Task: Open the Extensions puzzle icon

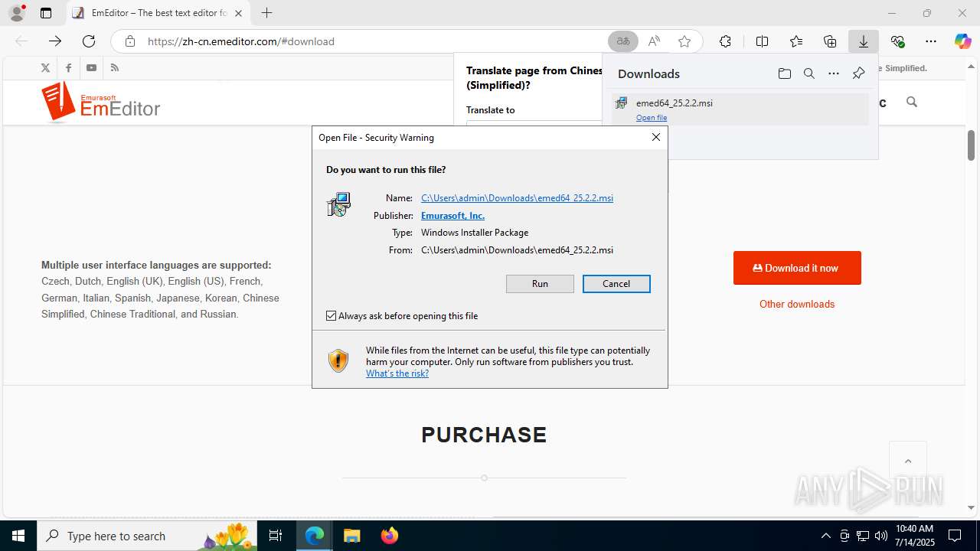Action: tap(725, 41)
